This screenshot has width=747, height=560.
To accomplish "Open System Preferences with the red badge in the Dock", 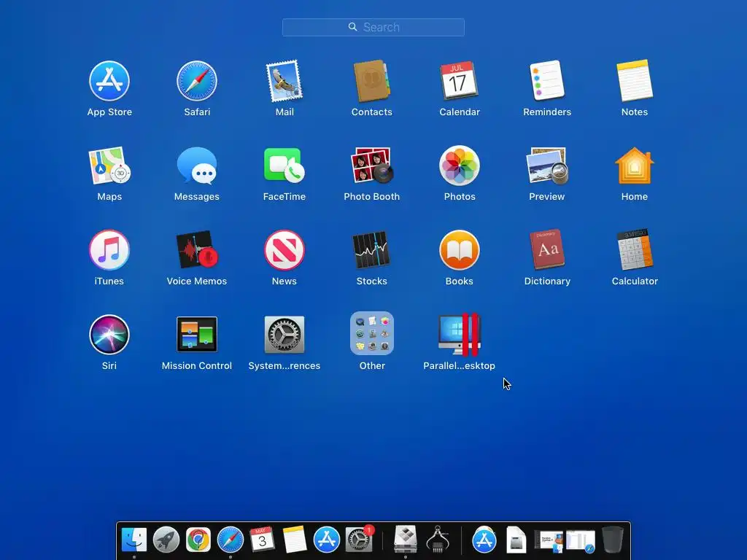I will pyautogui.click(x=359, y=540).
